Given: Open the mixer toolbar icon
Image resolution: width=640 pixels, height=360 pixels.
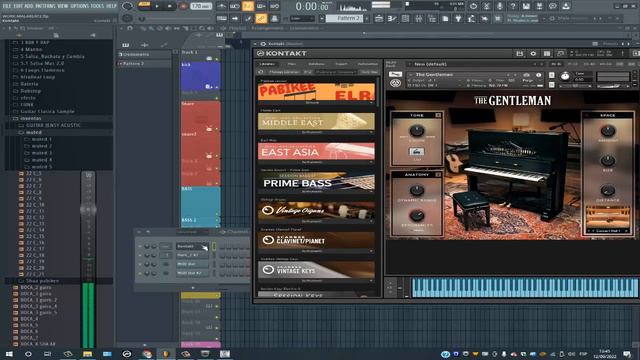Looking at the screenshot, I should (x=418, y=18).
